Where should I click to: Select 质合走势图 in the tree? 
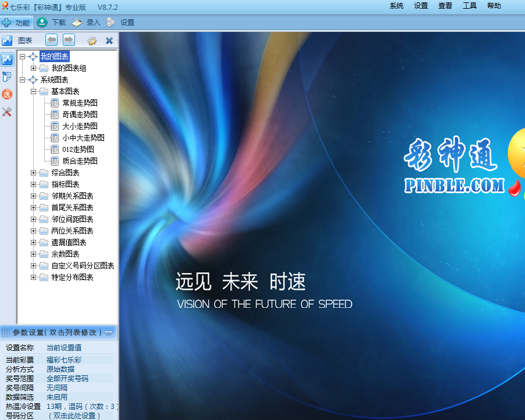pyautogui.click(x=80, y=161)
